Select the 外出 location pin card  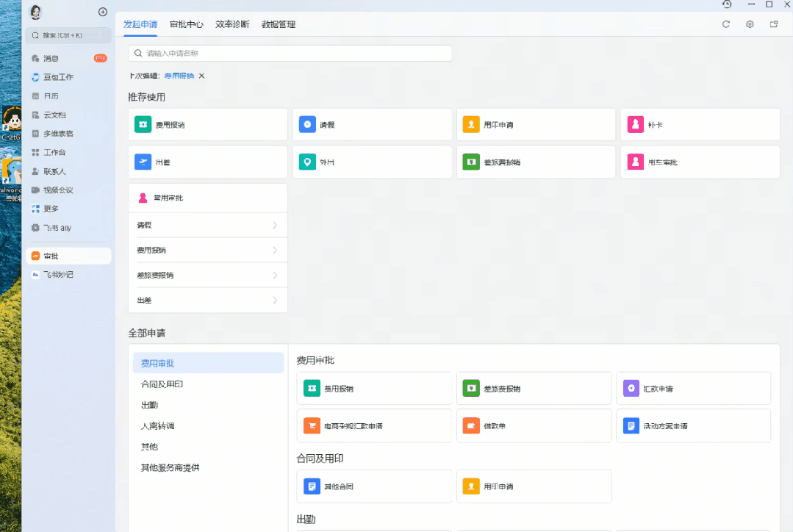372,162
